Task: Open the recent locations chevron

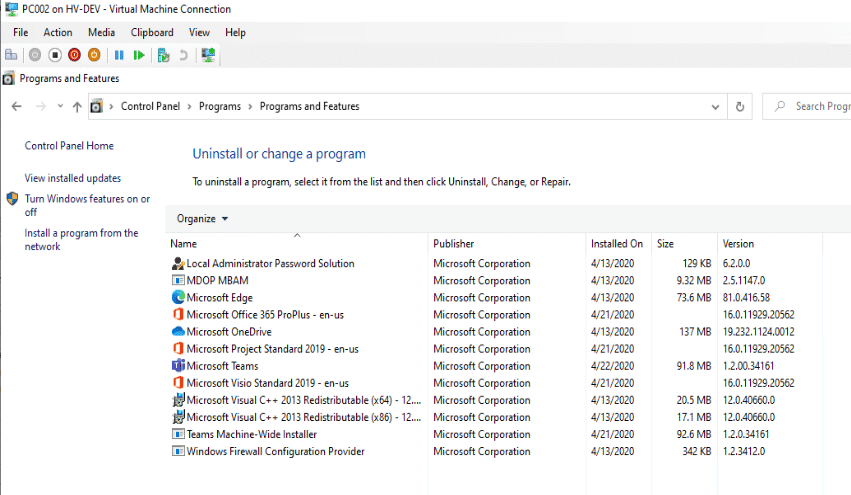Action: point(60,107)
